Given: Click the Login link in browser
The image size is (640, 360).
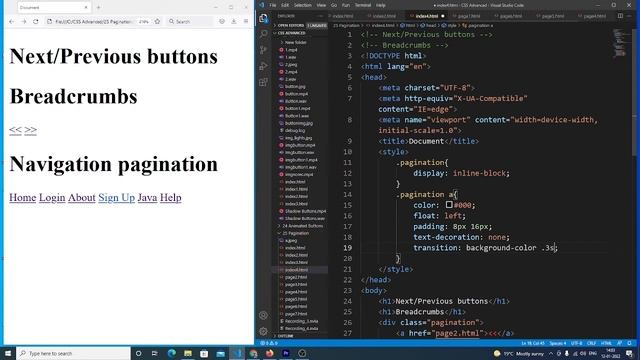Looking at the screenshot, I should 52,198.
